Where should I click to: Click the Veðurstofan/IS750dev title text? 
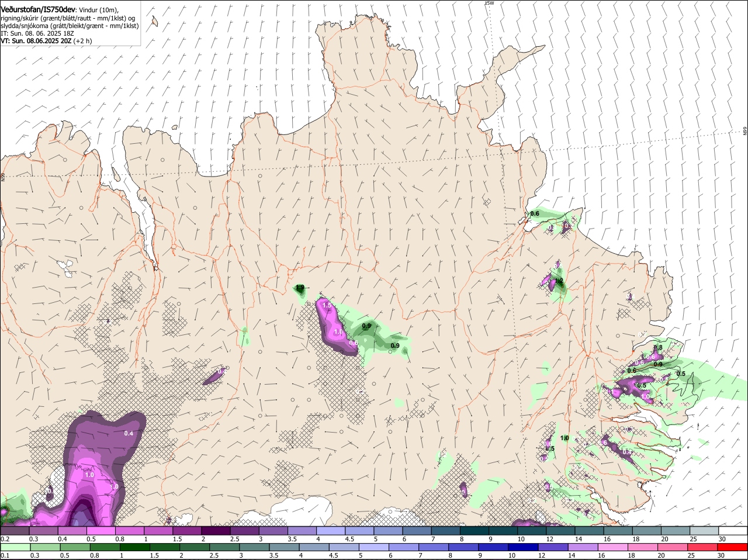pos(39,10)
